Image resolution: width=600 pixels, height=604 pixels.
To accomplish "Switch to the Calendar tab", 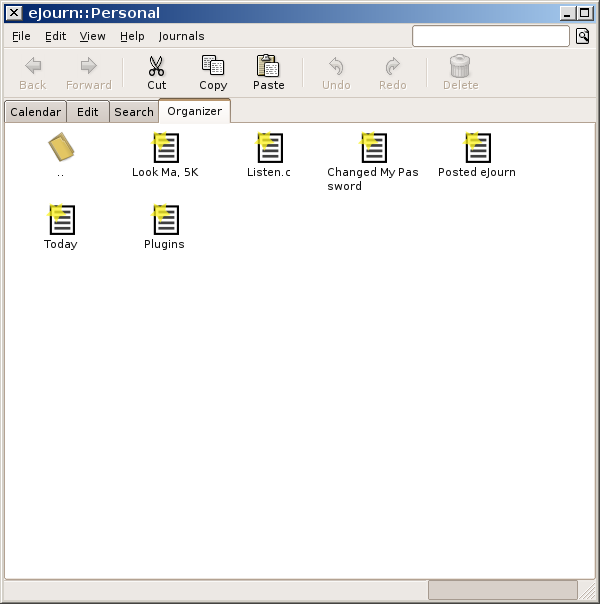I will pyautogui.click(x=35, y=112).
